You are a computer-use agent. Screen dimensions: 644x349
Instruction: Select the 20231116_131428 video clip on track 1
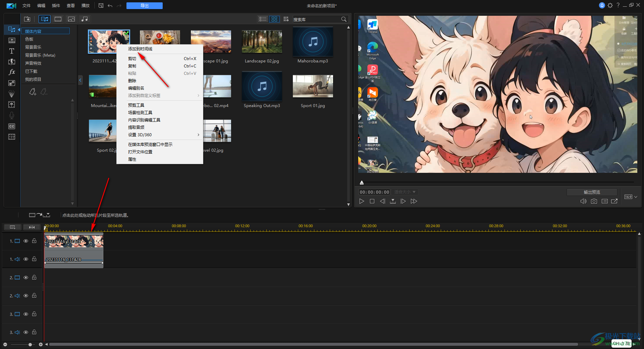74,241
